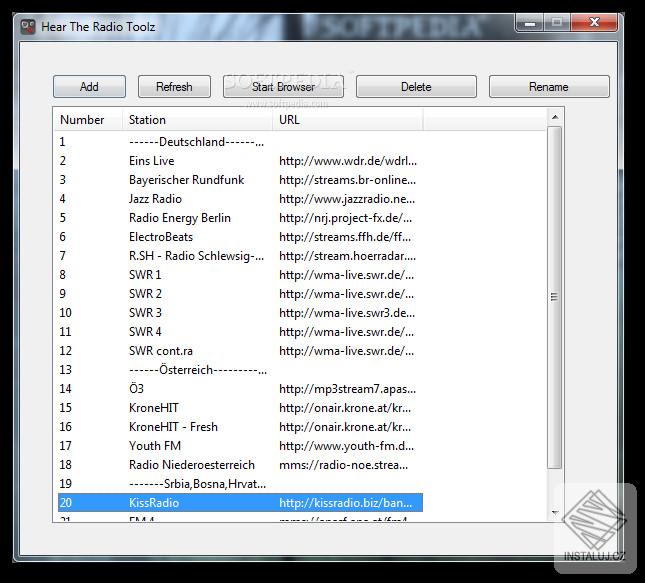The height and width of the screenshot is (583, 645).
Task: Click the scrollbar up arrow
Action: pos(555,117)
